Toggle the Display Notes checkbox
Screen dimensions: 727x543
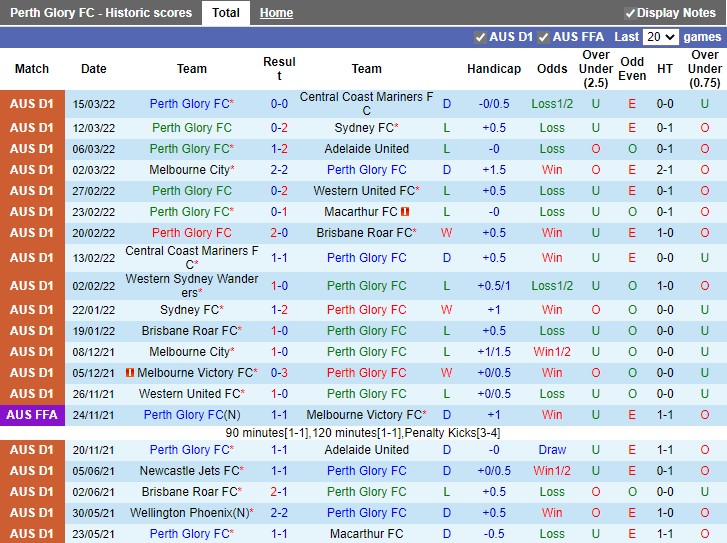tap(630, 13)
